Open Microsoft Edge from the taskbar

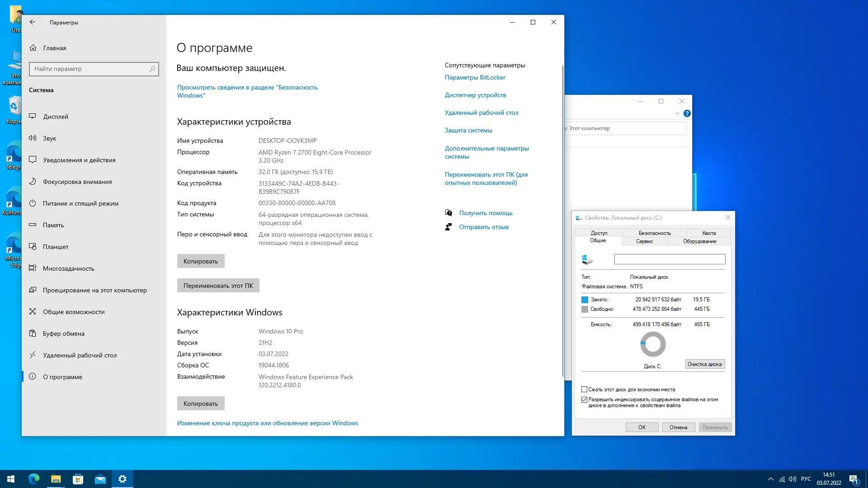[34, 479]
